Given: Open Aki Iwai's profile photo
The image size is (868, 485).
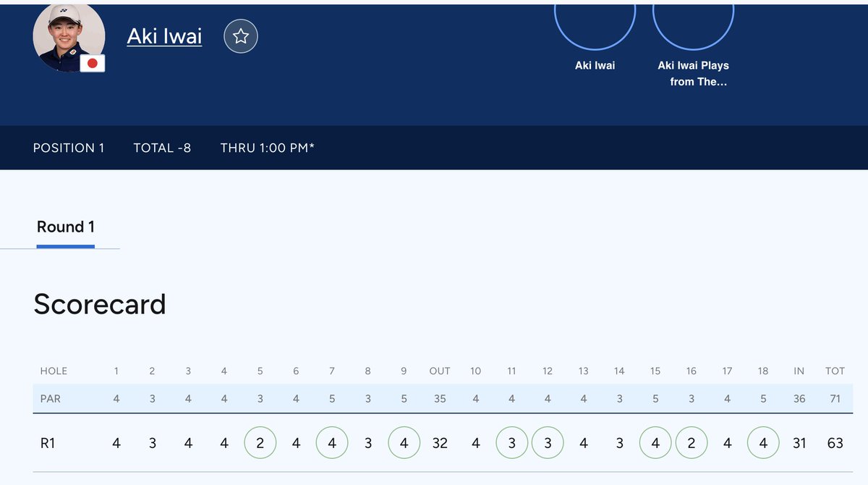Looking at the screenshot, I should point(69,36).
